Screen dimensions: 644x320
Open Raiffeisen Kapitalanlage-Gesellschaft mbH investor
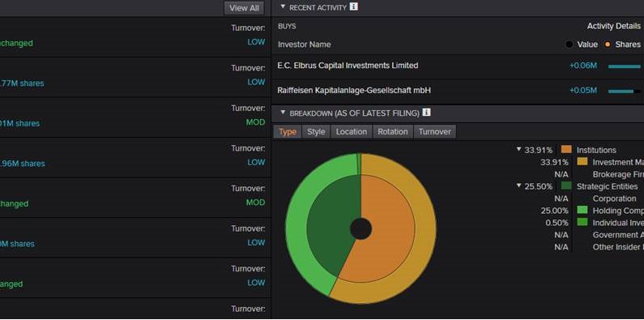tap(354, 91)
